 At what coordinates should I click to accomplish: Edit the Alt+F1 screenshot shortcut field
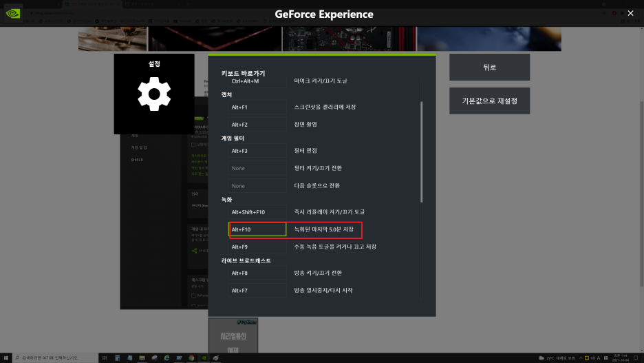pos(257,107)
